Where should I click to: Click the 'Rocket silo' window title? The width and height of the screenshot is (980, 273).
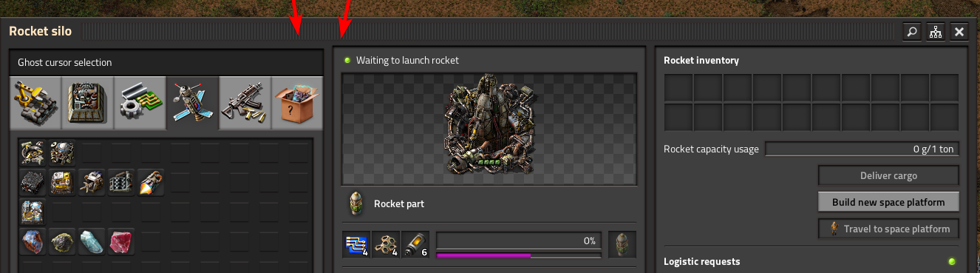pos(40,32)
